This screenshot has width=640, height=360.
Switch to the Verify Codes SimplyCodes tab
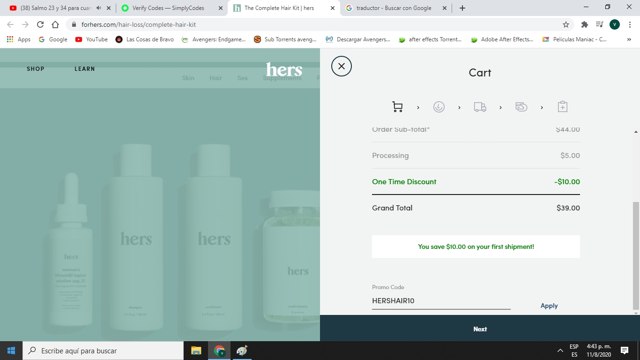[x=168, y=8]
